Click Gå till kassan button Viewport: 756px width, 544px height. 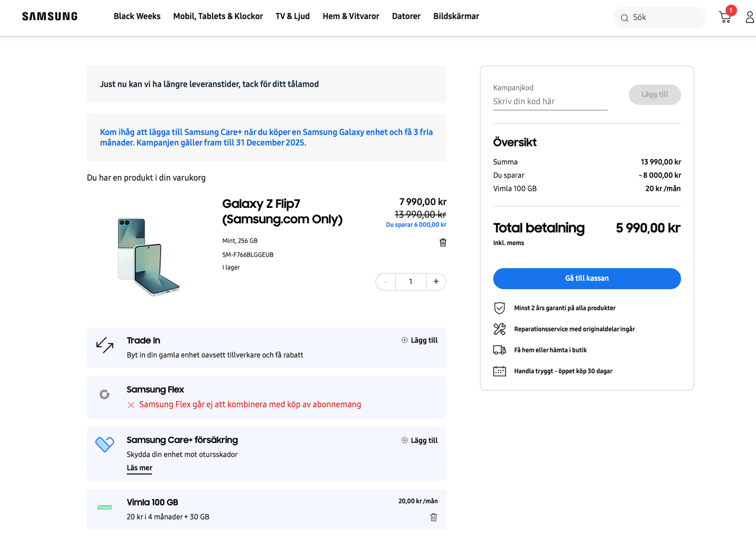[586, 278]
